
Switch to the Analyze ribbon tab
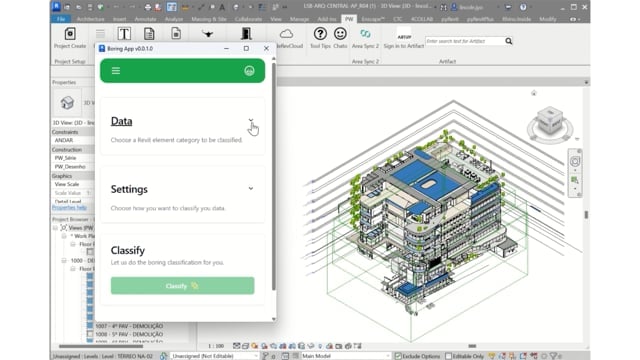pos(174,19)
